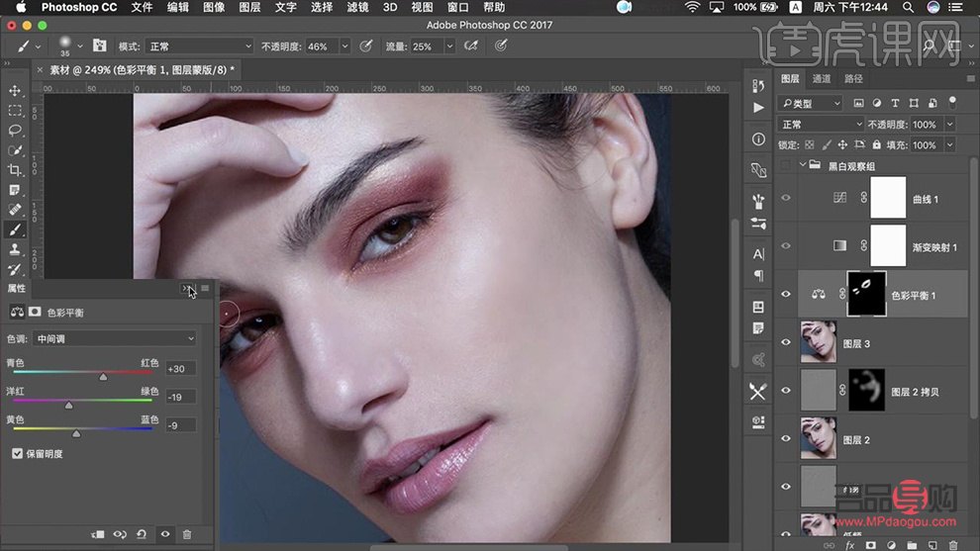Select the Lasso tool
980x551 pixels.
tap(15, 131)
